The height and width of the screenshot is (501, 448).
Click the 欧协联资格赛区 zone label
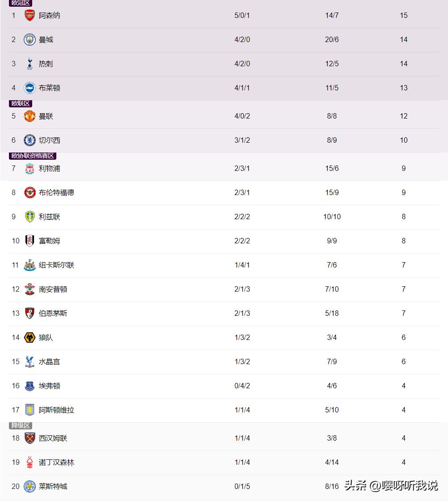click(33, 156)
